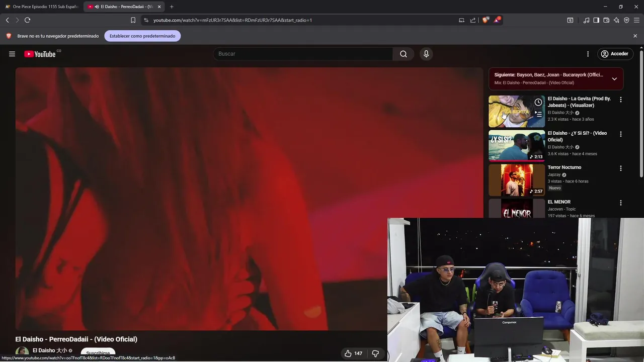Viewport: 644px width, 362px height.
Task: Open media playlist music note icon
Action: click(x=586, y=20)
